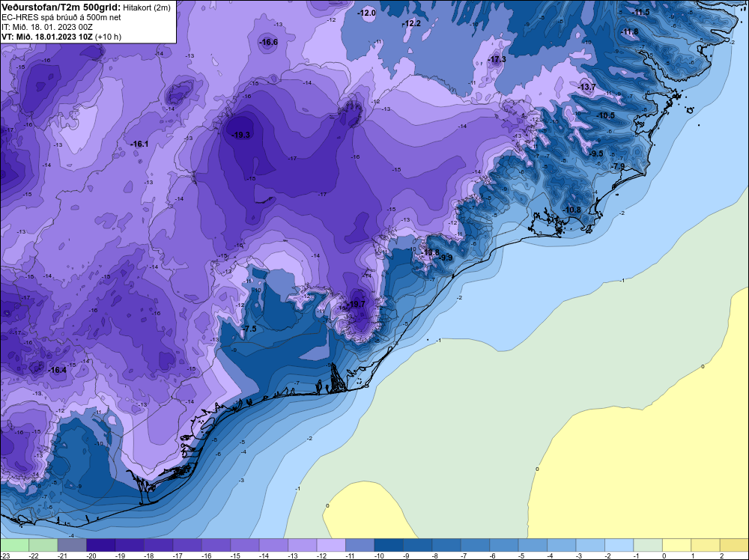The width and height of the screenshot is (749, 560).
Task: Click the initial time 'IT: Mið. 18. 01. 2023 00Z'
Action: [x=48, y=27]
